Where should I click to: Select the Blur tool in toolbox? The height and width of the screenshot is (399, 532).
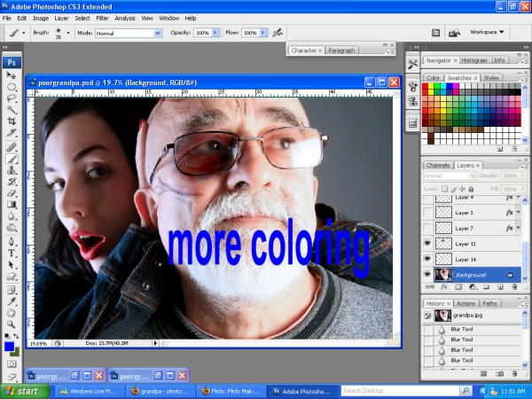pos(12,215)
